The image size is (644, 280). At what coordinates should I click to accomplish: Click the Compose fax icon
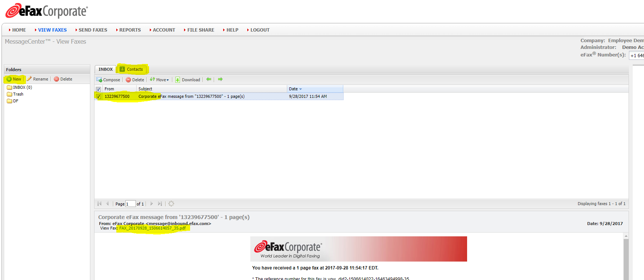[x=99, y=80]
